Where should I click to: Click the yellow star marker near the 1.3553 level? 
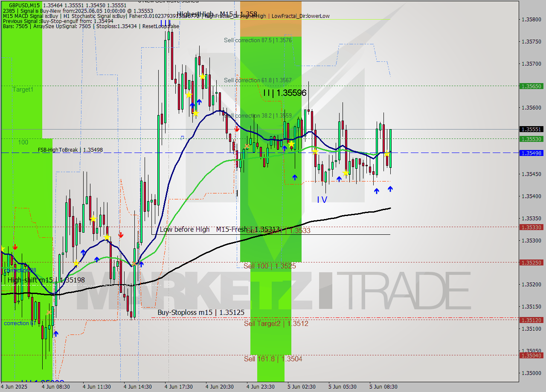tap(291, 144)
